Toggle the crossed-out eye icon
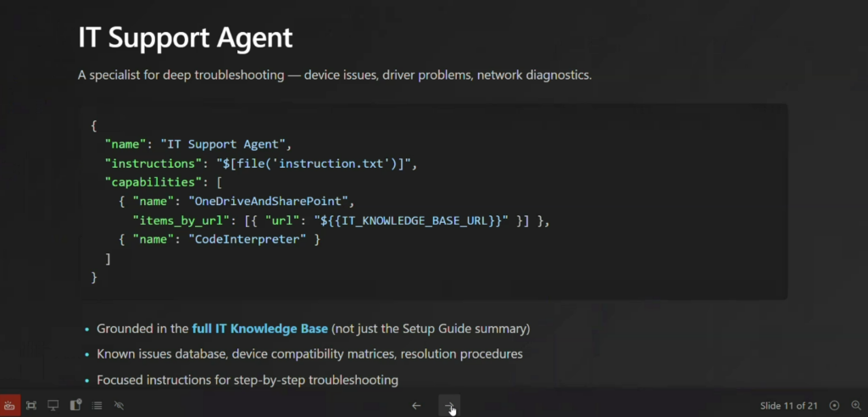868x417 pixels. coord(119,405)
